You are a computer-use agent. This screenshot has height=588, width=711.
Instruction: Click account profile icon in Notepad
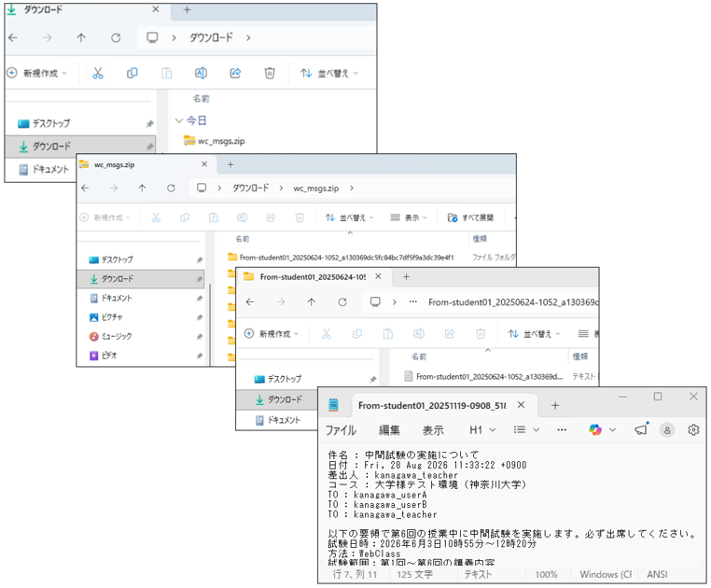[667, 429]
